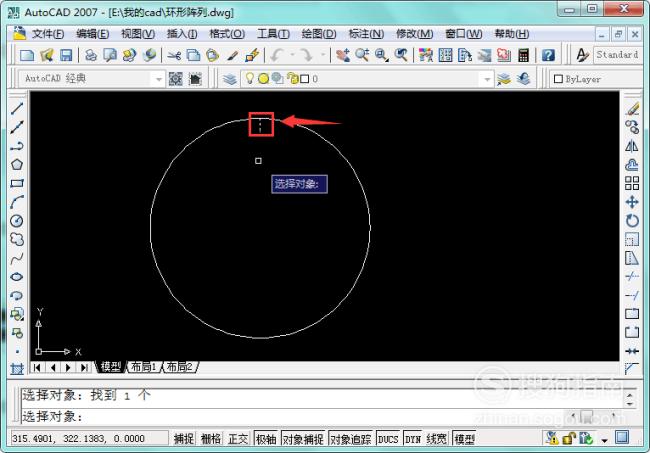Open the status bar tray menu arrow
Viewport: 650px width, 453px height.
(x=604, y=440)
